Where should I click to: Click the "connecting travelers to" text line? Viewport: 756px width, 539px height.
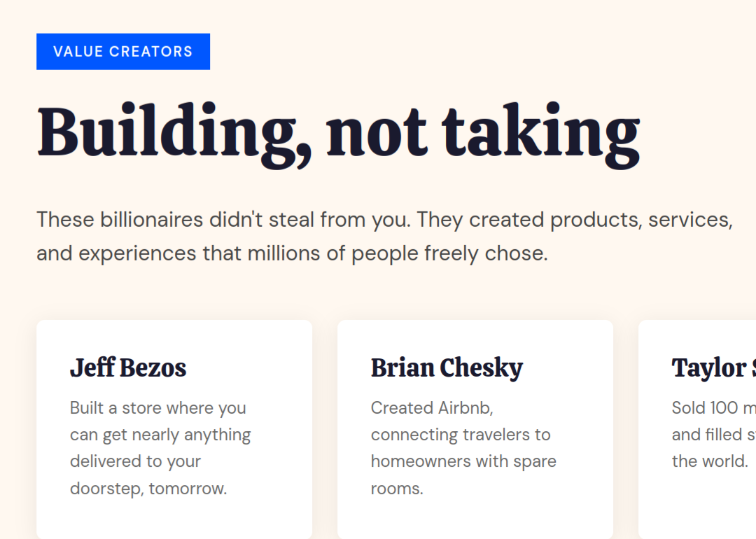[x=460, y=435]
